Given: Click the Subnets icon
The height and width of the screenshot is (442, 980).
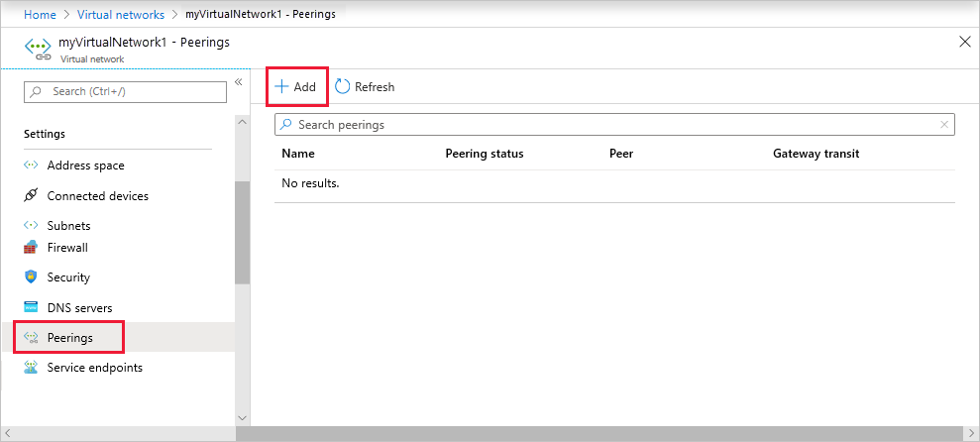Looking at the screenshot, I should (31, 226).
